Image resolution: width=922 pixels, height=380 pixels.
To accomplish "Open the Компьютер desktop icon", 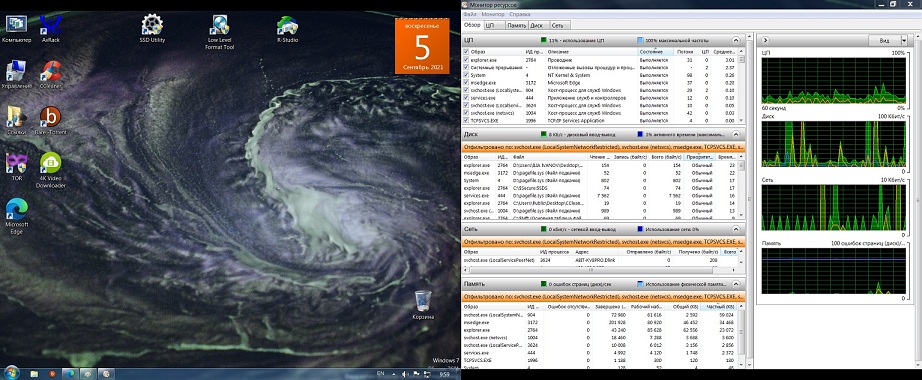I will click(x=16, y=29).
